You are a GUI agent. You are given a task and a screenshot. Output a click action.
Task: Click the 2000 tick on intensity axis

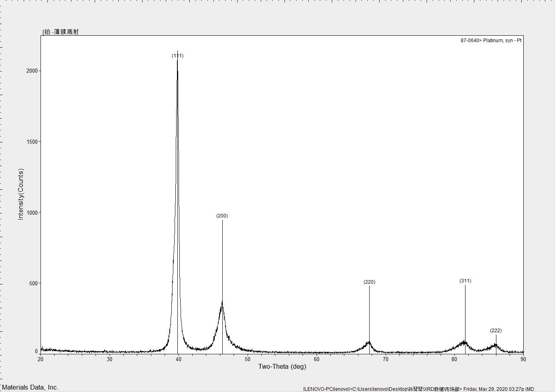[x=32, y=71]
